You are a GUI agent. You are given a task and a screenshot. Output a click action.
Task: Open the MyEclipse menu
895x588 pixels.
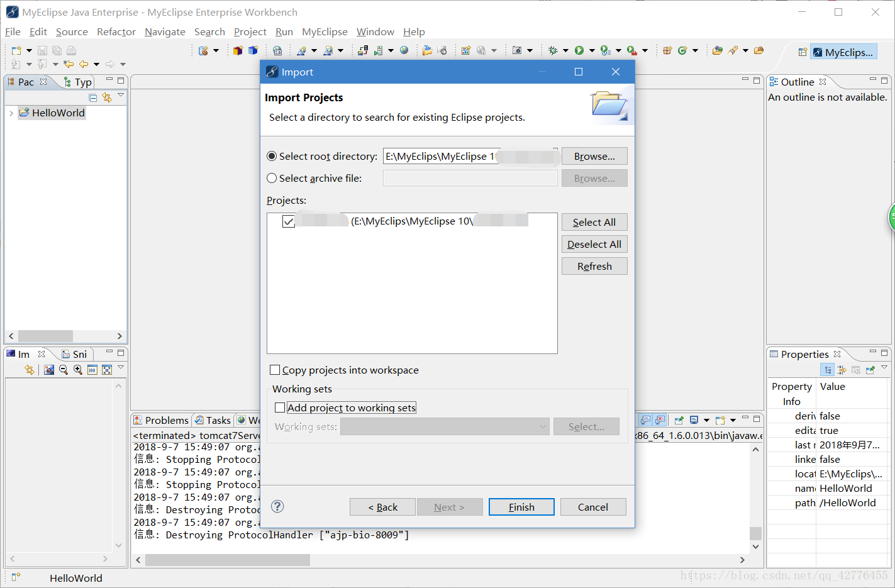[325, 31]
